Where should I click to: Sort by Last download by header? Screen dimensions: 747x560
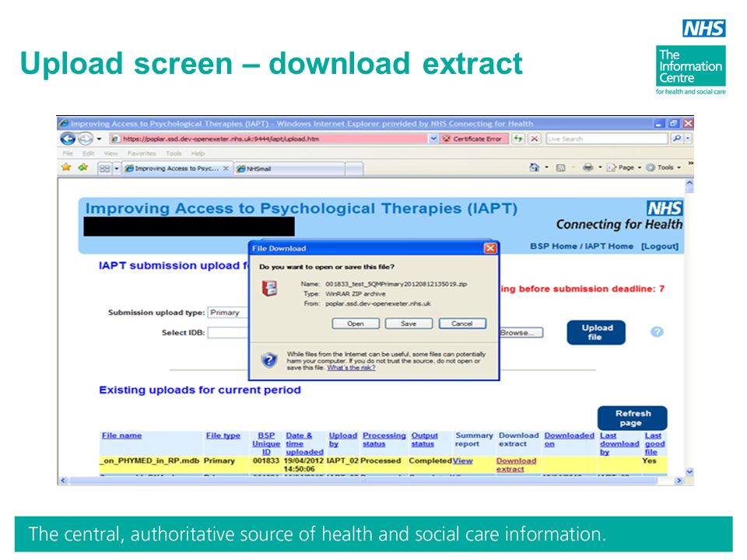[x=619, y=443]
